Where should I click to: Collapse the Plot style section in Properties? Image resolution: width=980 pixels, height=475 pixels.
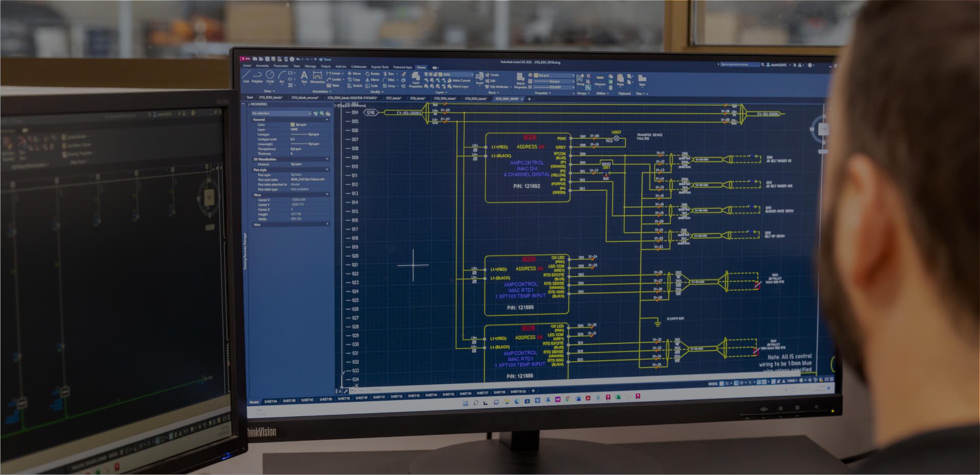(x=326, y=169)
